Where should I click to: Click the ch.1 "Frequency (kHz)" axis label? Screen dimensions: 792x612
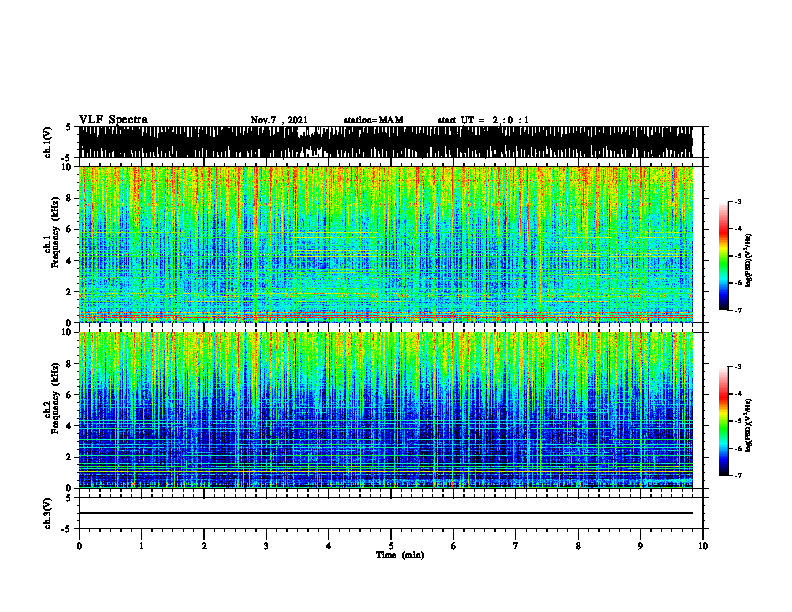tap(55, 232)
